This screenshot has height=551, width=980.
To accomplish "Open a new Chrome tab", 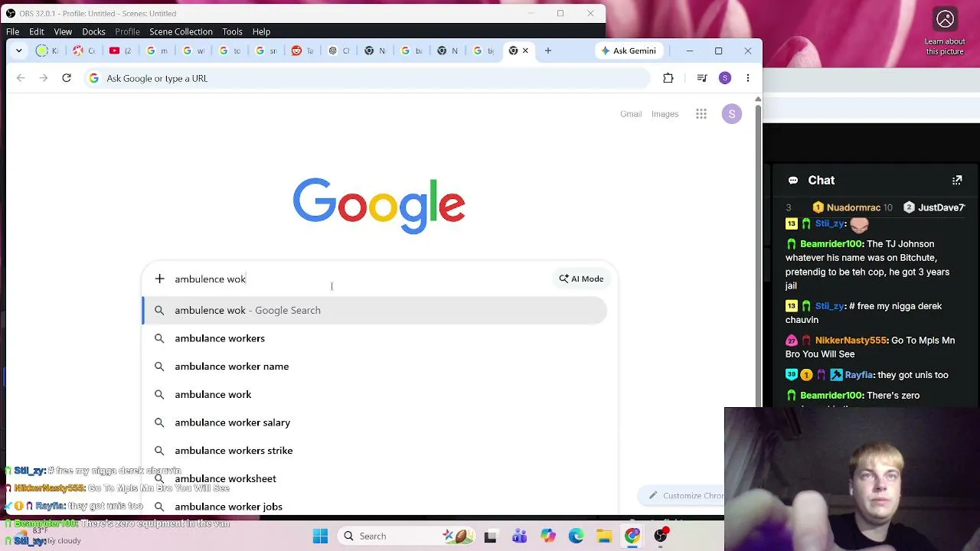I will (548, 51).
